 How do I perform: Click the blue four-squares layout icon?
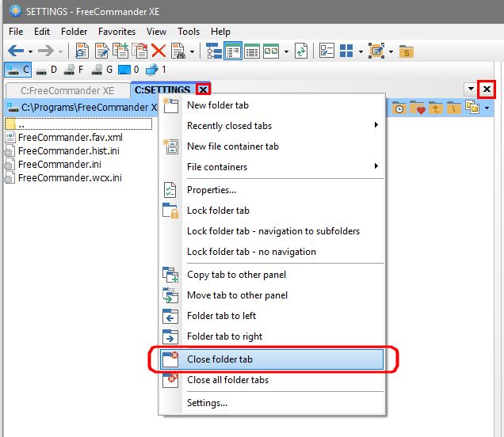click(x=346, y=51)
